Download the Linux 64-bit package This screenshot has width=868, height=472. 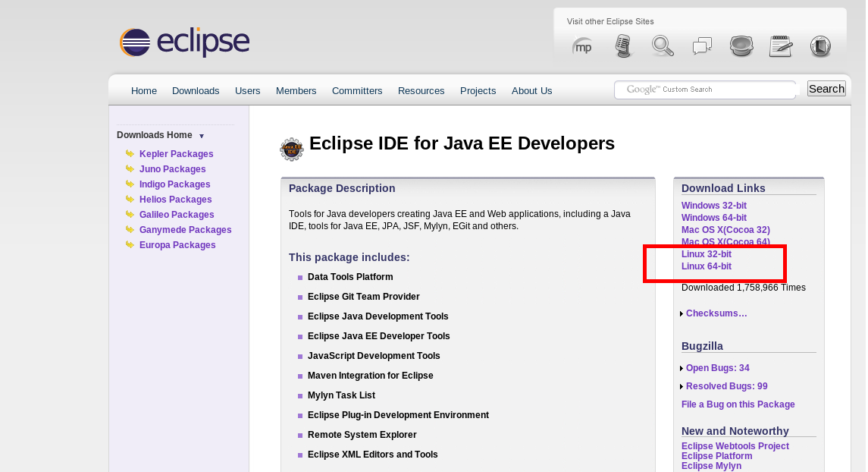pyautogui.click(x=707, y=266)
